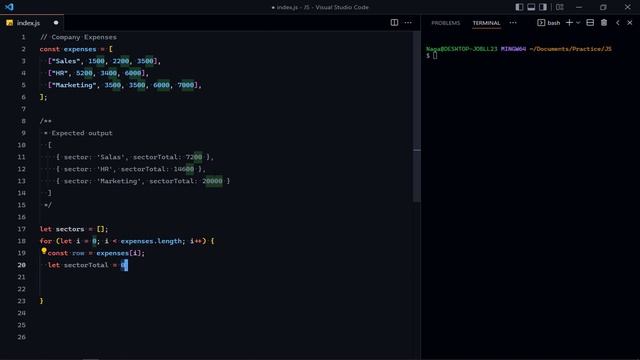The height and width of the screenshot is (360, 640).
Task: Click line number 1 in gutter
Action: coord(23,37)
